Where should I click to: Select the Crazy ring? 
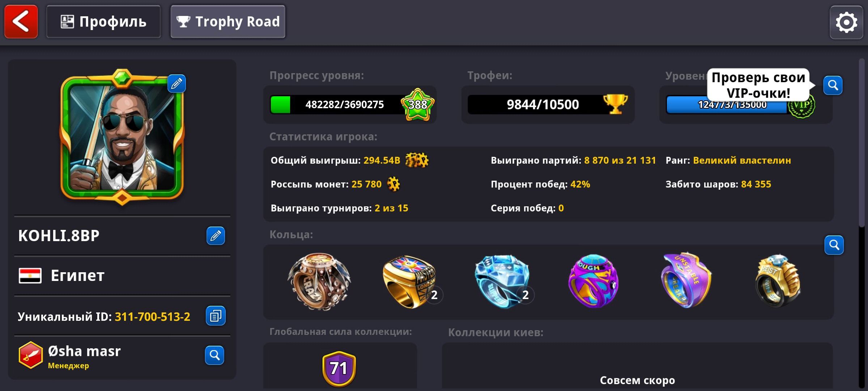click(x=319, y=281)
